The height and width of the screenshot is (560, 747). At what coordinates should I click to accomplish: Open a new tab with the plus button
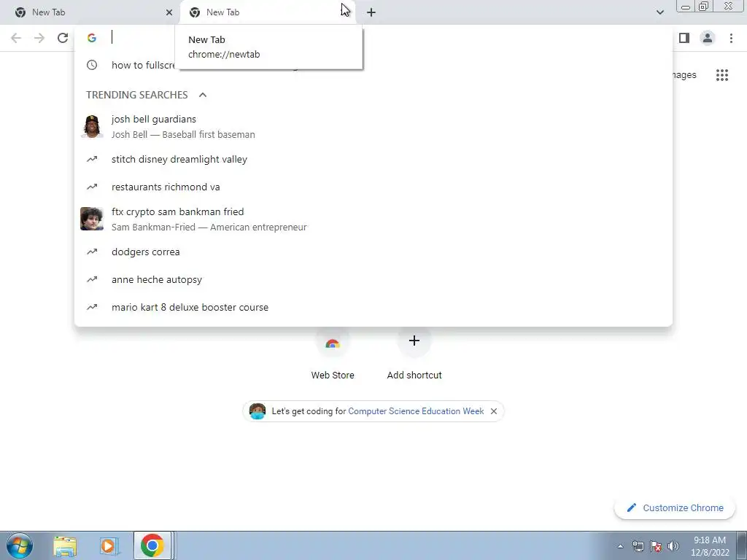click(371, 12)
